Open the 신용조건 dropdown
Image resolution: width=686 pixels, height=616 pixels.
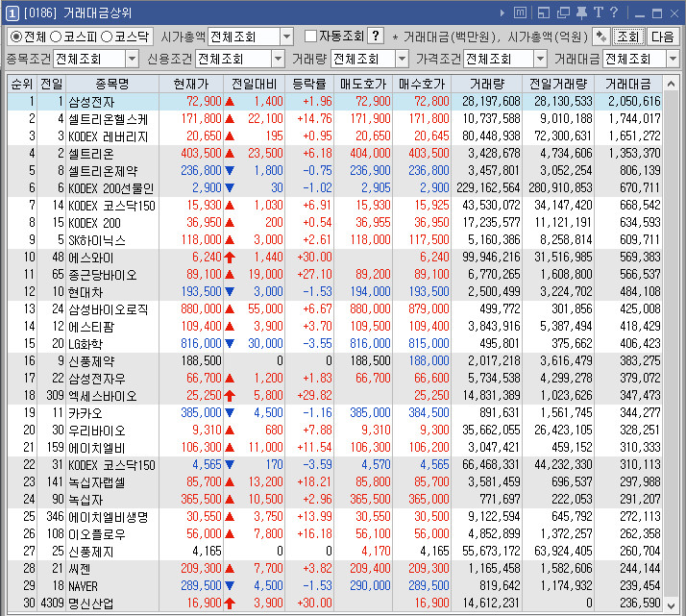(x=278, y=59)
